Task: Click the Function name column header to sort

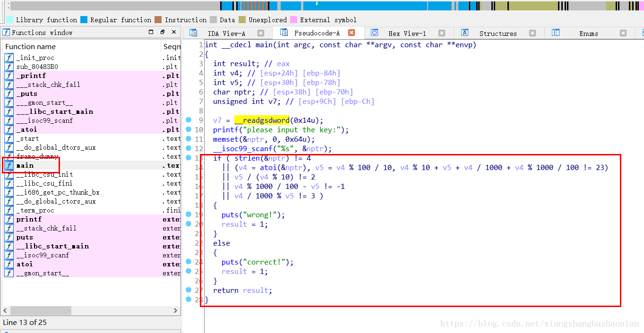Action: click(31, 46)
